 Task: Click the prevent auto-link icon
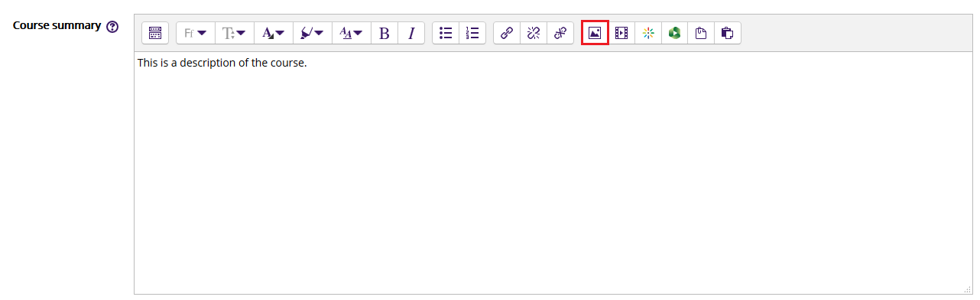(x=560, y=33)
